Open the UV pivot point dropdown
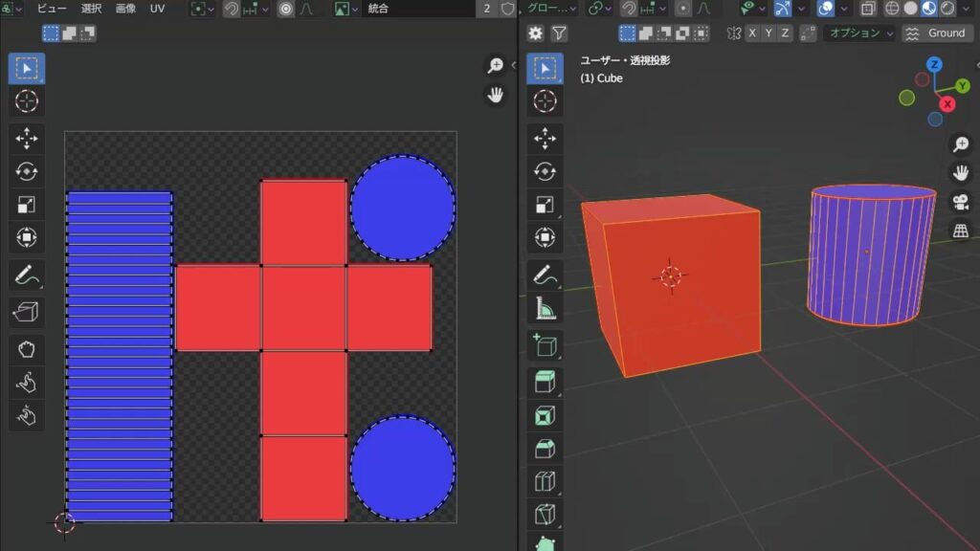 pyautogui.click(x=201, y=9)
